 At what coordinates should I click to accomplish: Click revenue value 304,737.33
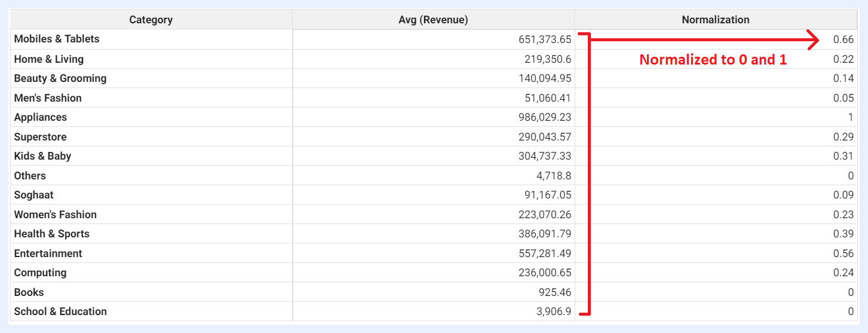click(545, 157)
